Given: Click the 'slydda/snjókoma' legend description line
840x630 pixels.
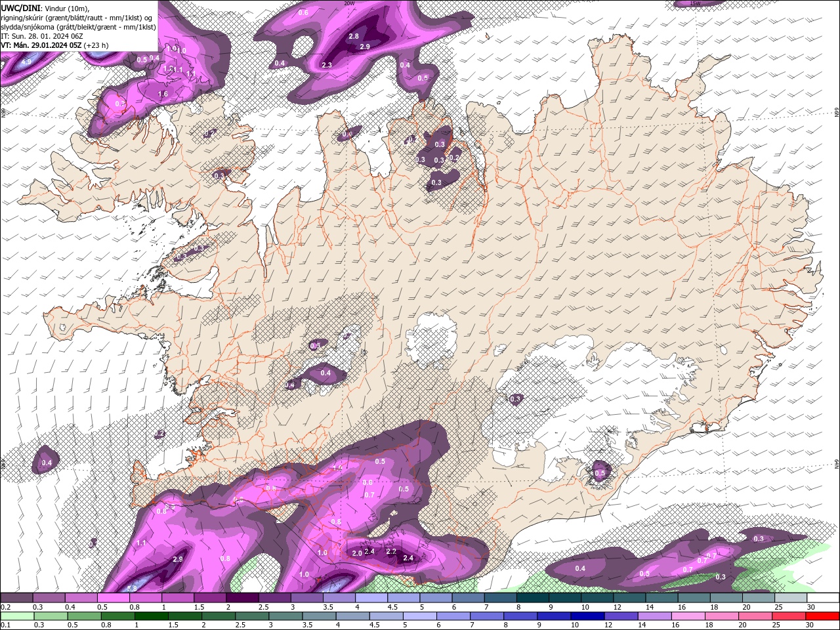Looking at the screenshot, I should click(79, 27).
